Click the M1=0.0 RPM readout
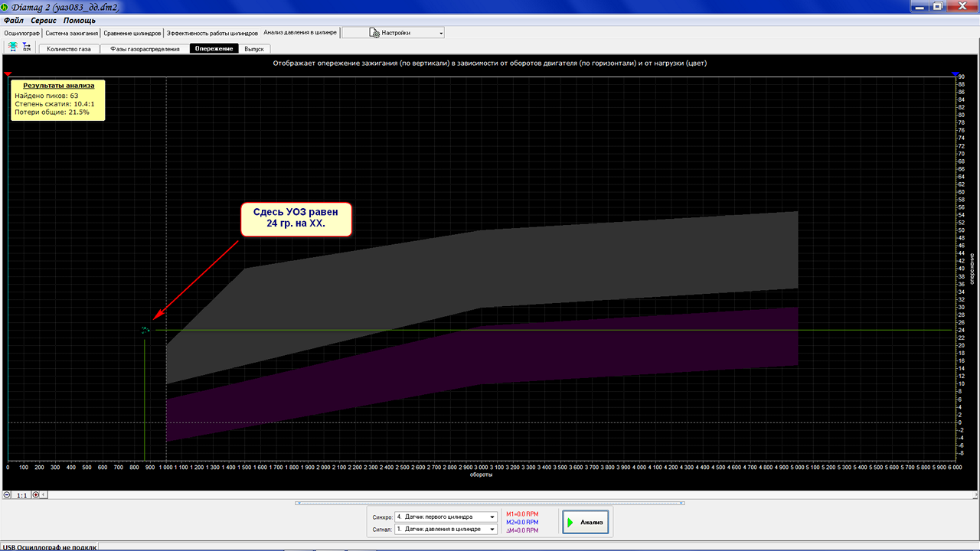This screenshot has width=980, height=551. click(x=522, y=514)
